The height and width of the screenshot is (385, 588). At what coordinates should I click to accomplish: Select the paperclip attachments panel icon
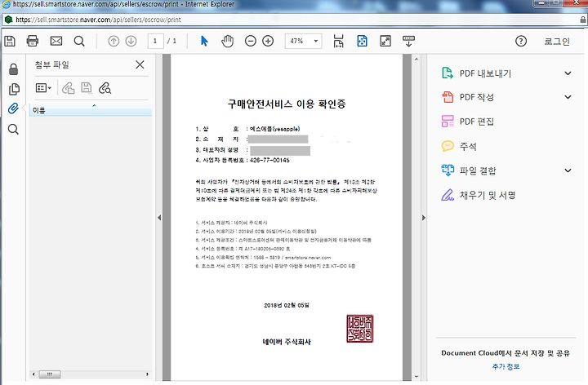pos(13,108)
